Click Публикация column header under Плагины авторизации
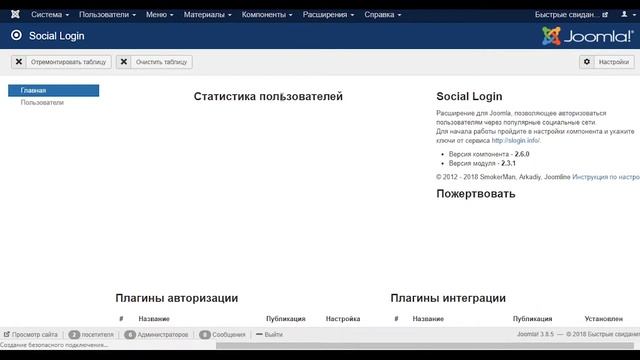Image resolution: width=640 pixels, height=360 pixels. pos(286,319)
